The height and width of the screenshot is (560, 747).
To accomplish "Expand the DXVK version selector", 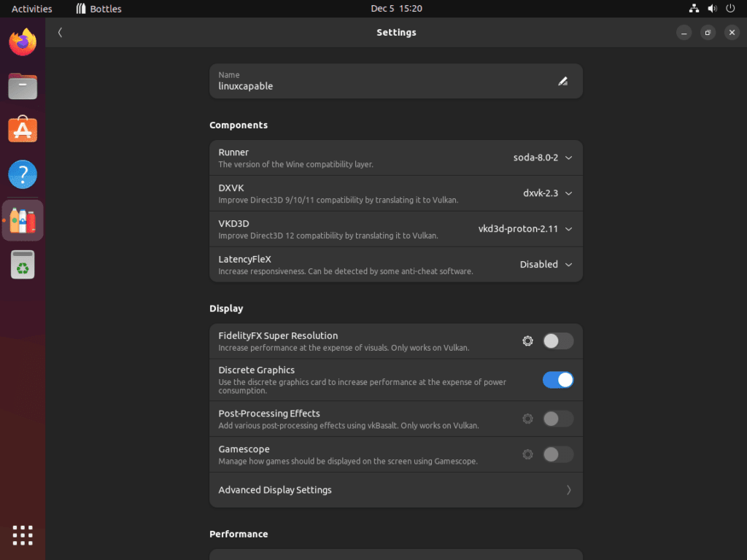I will (x=544, y=192).
